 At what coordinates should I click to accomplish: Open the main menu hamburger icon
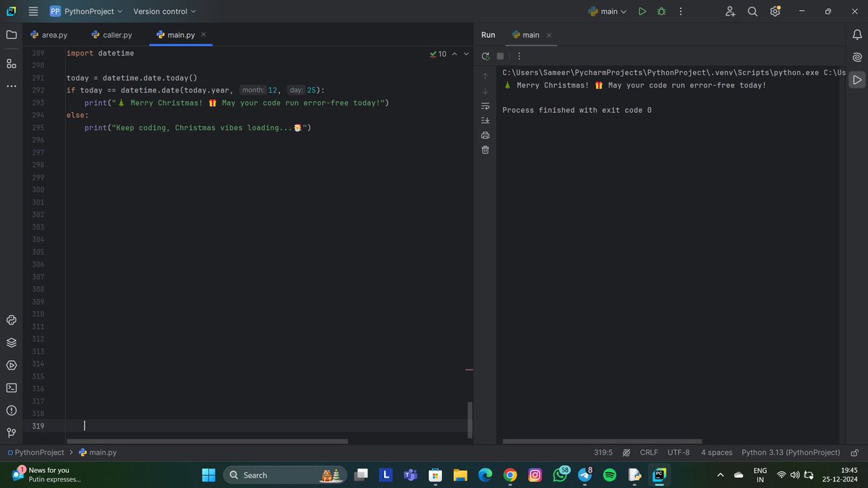(33, 12)
